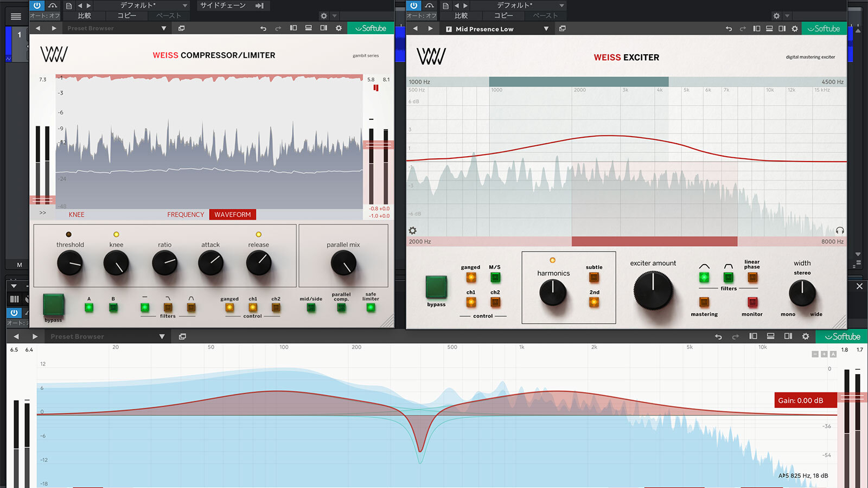Toggle the exciter plugin power button

click(414, 5)
